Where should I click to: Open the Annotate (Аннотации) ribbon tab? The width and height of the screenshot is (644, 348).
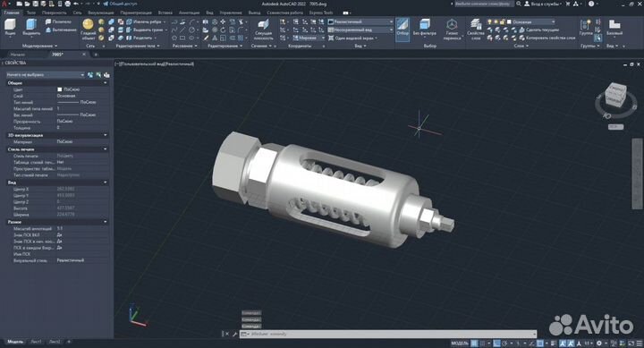189,13
